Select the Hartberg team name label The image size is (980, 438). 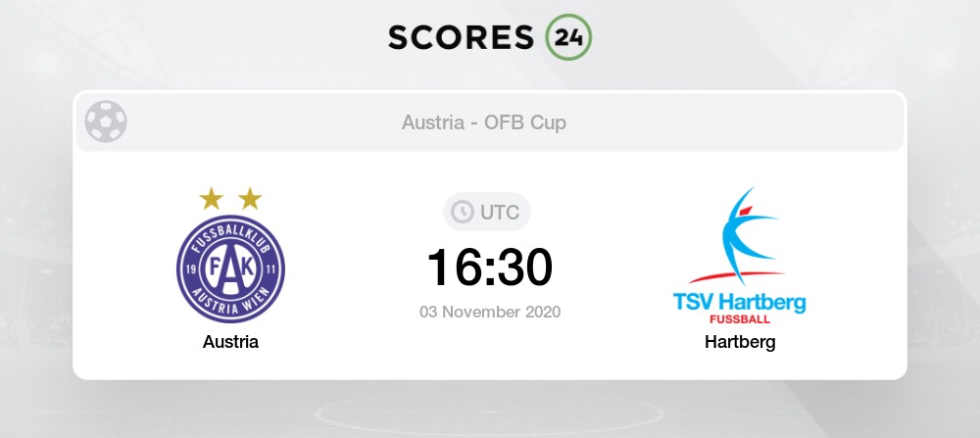[740, 343]
